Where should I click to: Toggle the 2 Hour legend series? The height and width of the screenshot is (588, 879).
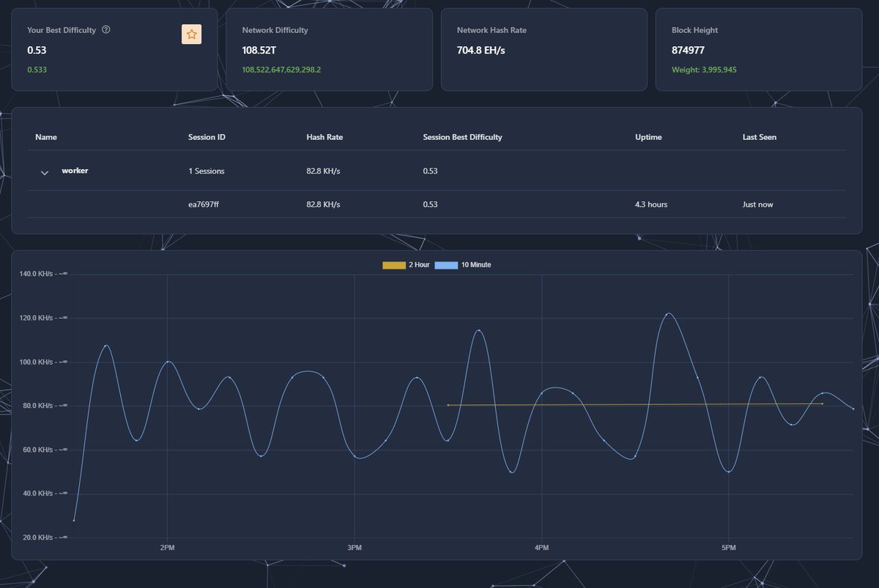[x=406, y=265]
